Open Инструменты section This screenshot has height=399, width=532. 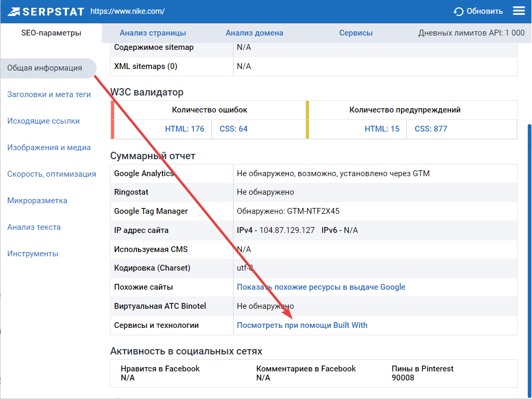point(33,254)
